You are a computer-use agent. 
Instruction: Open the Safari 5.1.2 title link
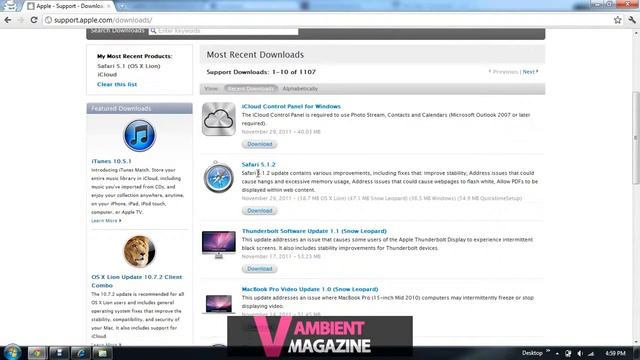(x=258, y=164)
